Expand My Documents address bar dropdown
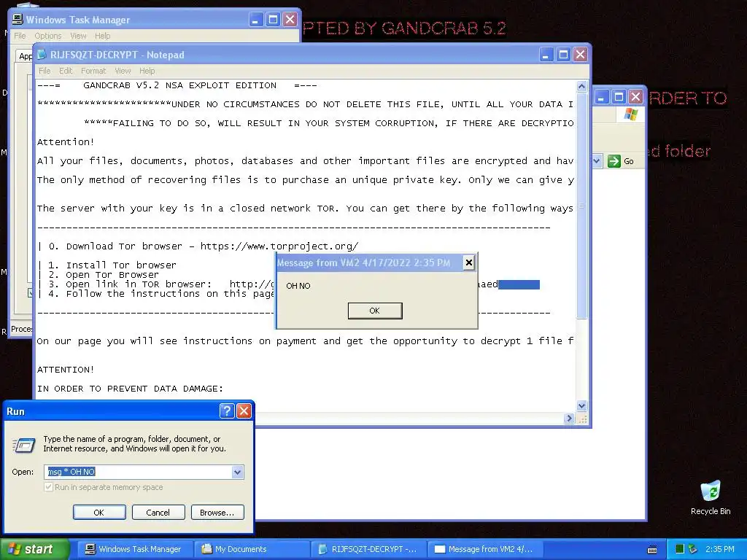 (x=597, y=161)
